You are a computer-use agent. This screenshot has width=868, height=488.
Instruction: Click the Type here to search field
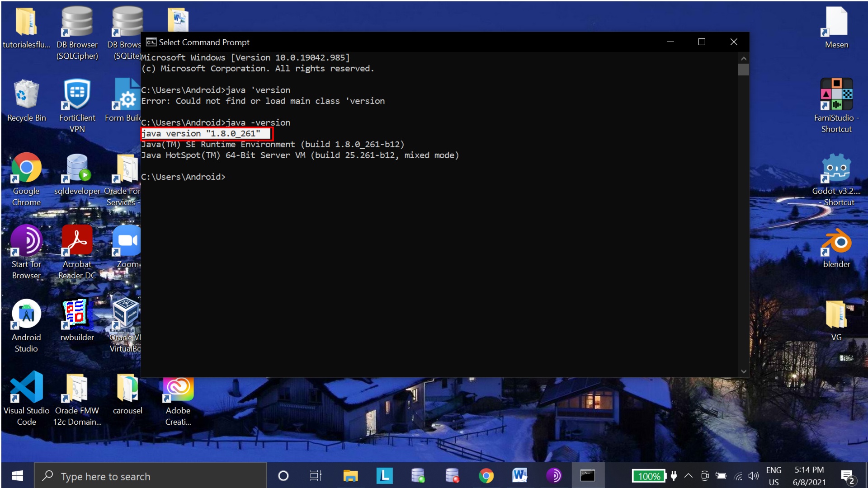149,475
